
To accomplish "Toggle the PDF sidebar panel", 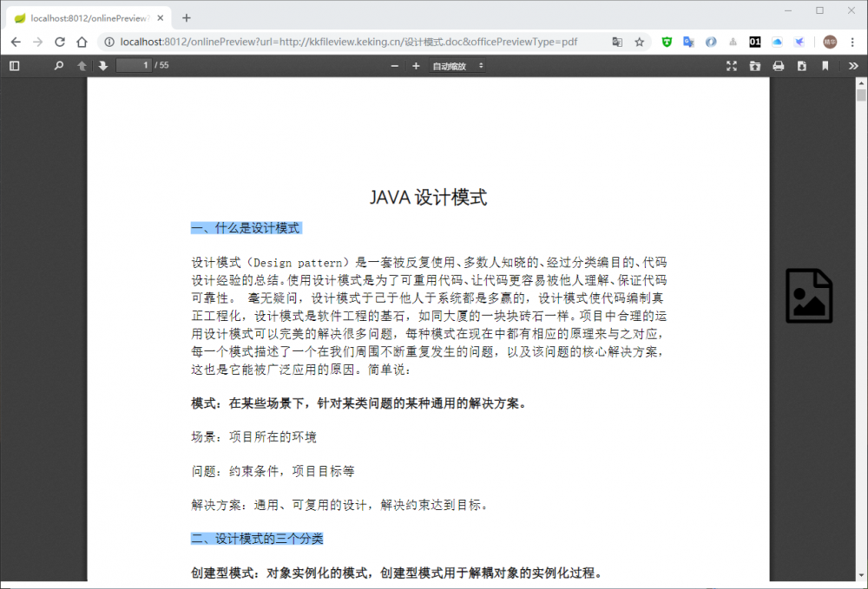I will [x=14, y=65].
